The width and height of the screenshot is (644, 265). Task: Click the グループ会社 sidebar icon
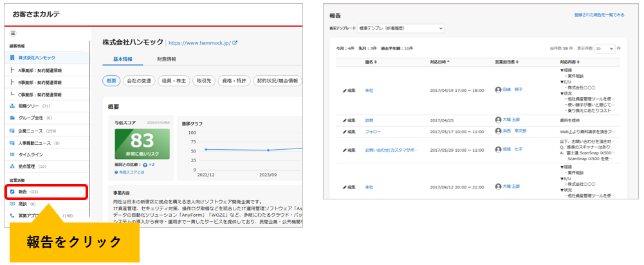point(12,118)
